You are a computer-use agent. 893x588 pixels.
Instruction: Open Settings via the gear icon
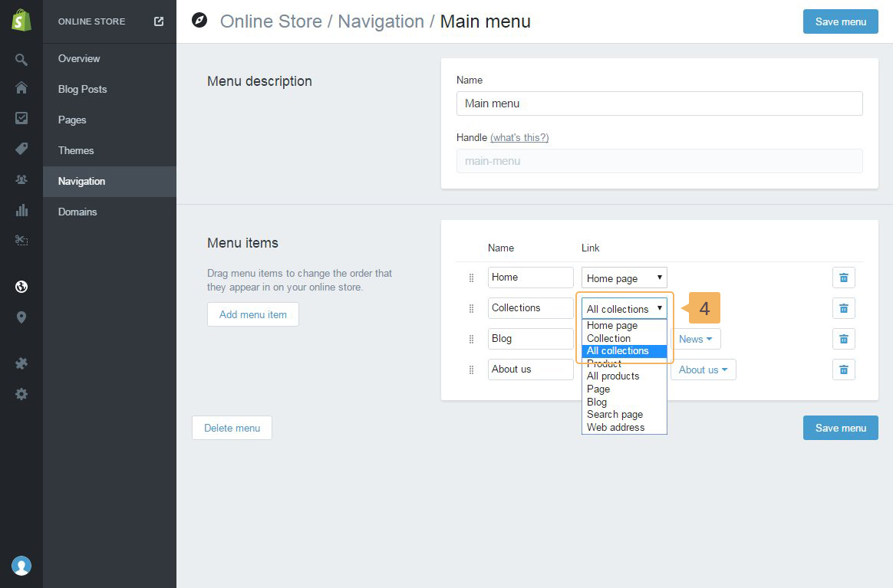21,394
